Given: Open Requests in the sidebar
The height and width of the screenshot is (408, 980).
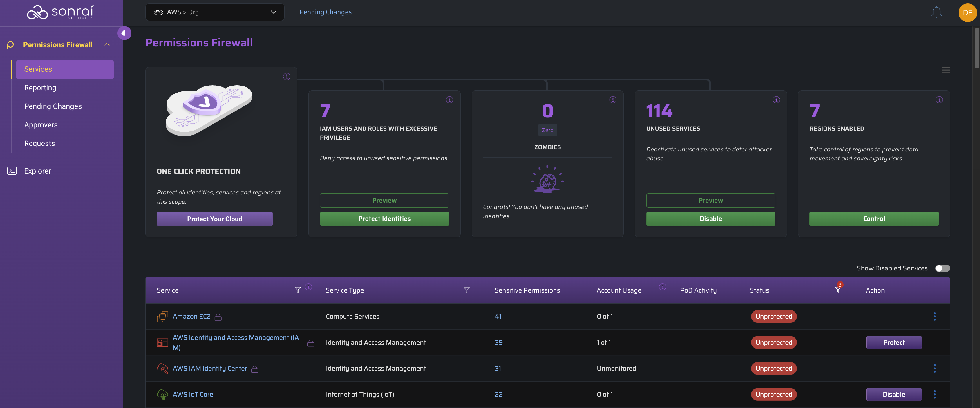Looking at the screenshot, I should (x=39, y=143).
